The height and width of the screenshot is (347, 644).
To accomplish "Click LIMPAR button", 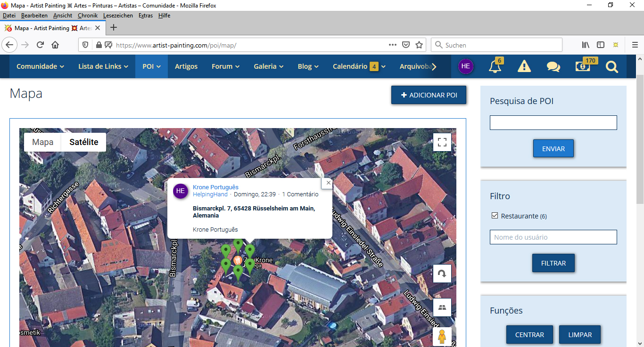I will point(580,335).
